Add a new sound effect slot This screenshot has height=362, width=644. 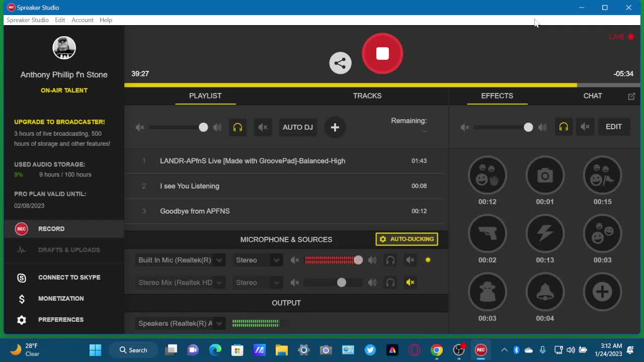(602, 292)
